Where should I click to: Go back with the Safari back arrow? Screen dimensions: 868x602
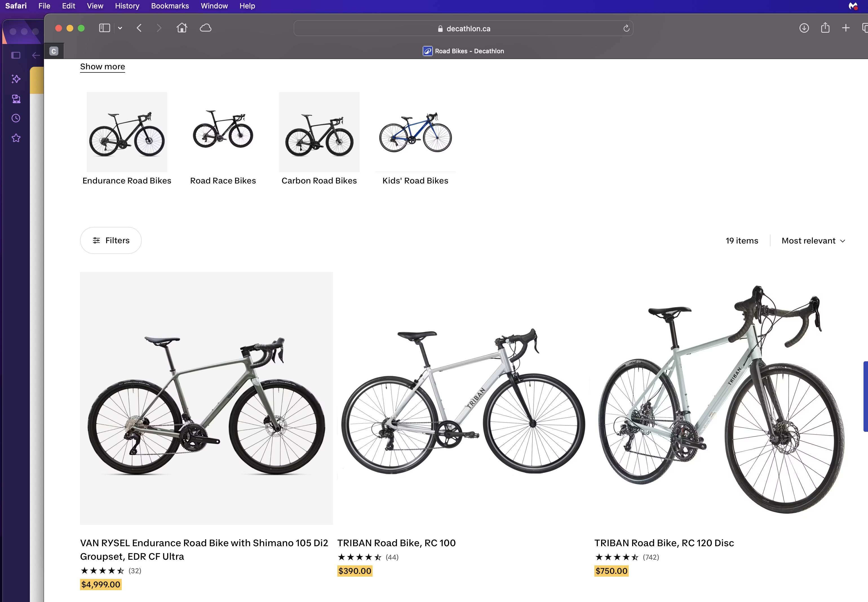pos(139,28)
